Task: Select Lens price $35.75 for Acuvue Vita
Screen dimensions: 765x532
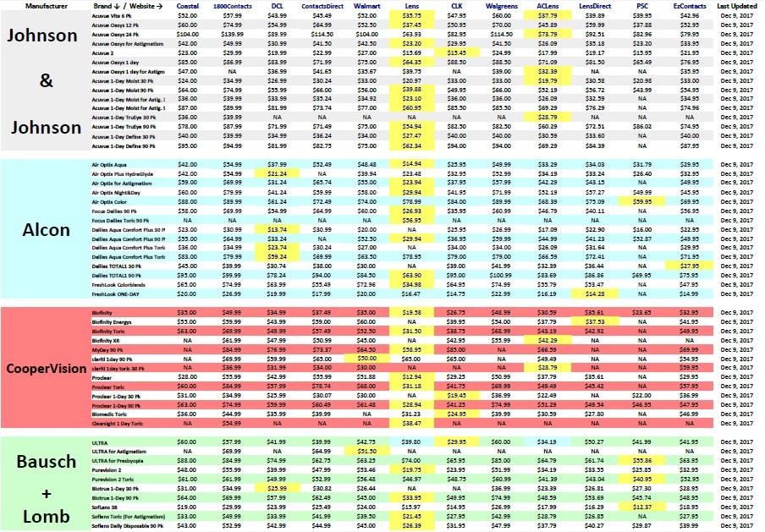Action: [412, 15]
